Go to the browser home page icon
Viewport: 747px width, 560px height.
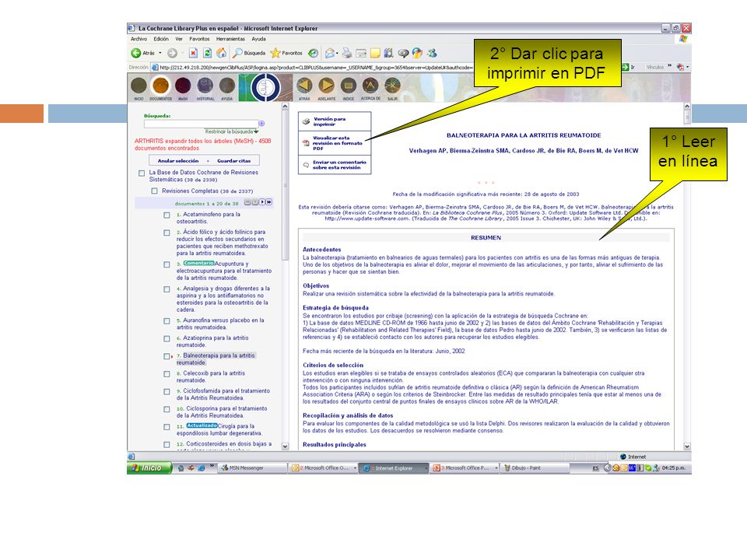(x=222, y=53)
